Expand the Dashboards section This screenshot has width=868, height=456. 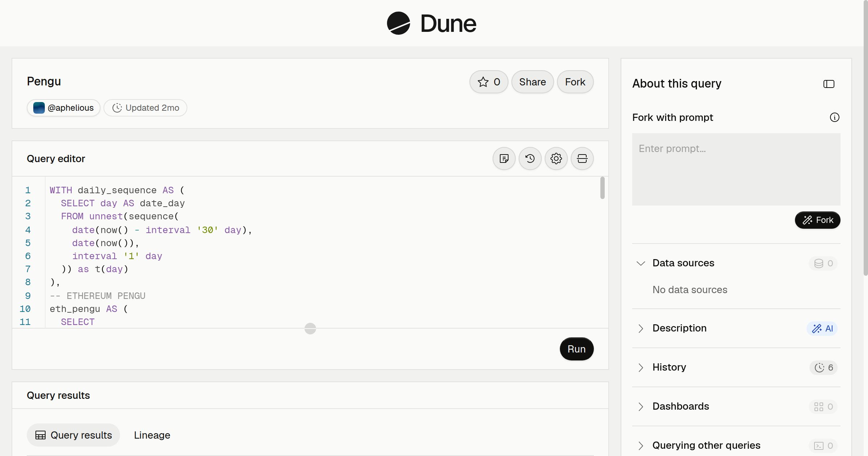[x=641, y=406]
